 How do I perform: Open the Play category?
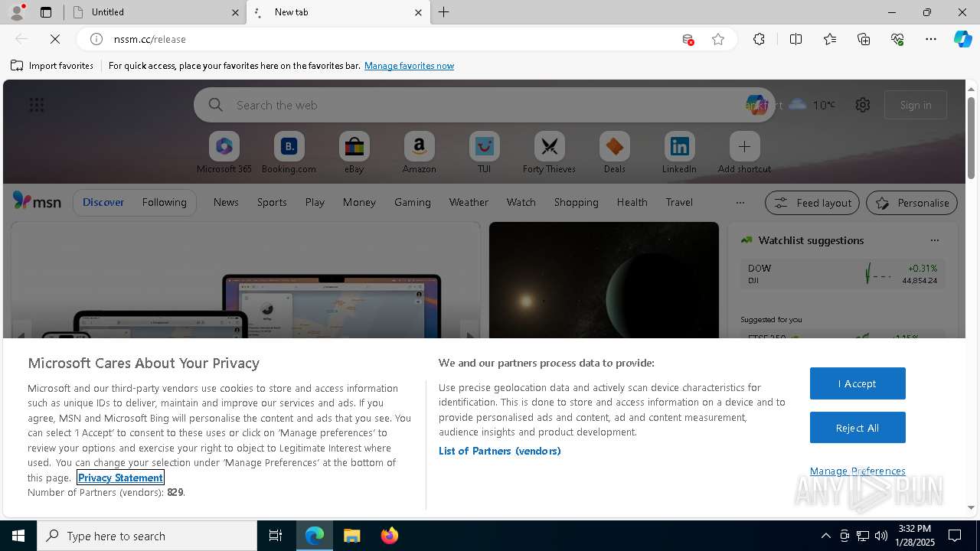315,202
